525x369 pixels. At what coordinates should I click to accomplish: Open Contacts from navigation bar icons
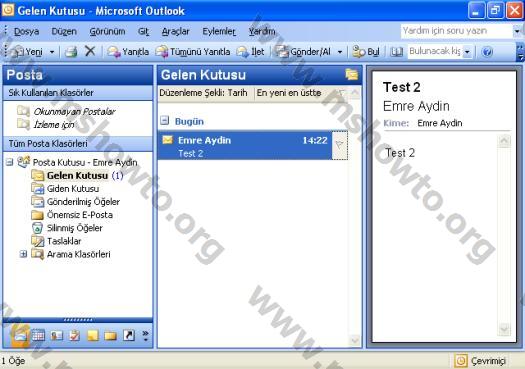57,335
